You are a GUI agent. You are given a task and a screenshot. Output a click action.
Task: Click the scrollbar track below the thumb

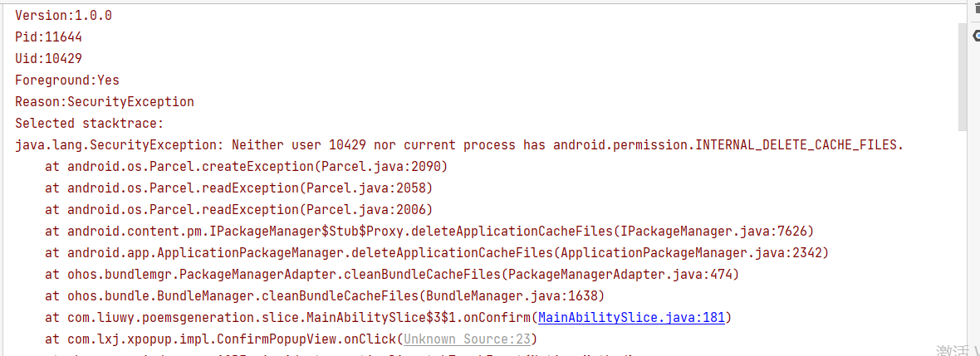(x=963, y=244)
